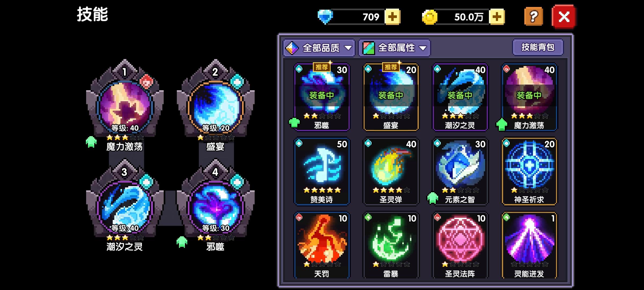Add gold coins with plus button
The height and width of the screenshot is (290, 644).
pos(497,17)
